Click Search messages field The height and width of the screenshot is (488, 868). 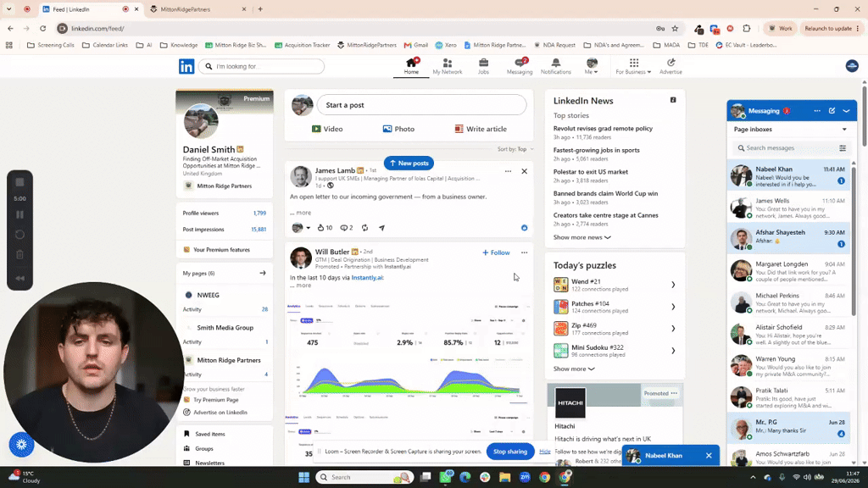(x=786, y=148)
